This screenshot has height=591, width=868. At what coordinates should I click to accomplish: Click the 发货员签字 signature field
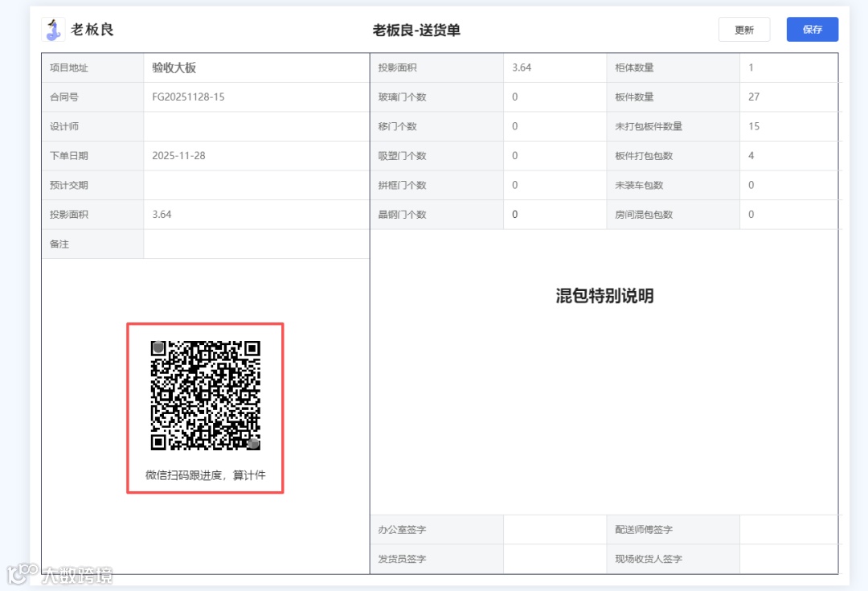point(555,559)
